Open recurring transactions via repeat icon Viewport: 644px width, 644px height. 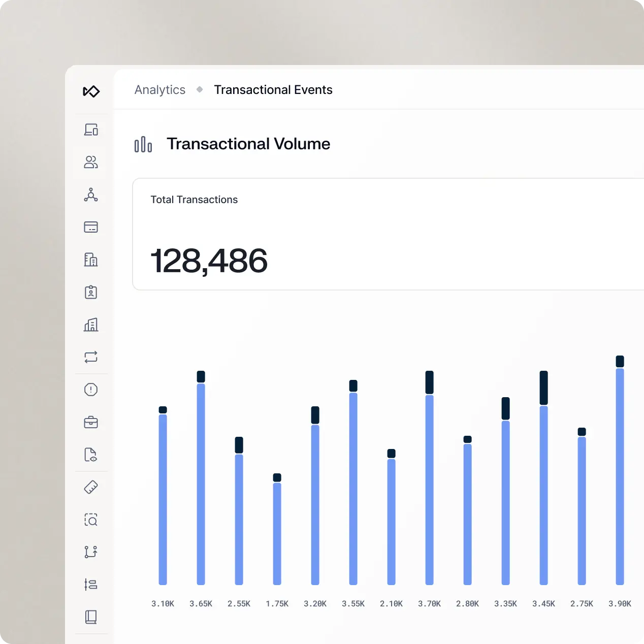click(91, 357)
